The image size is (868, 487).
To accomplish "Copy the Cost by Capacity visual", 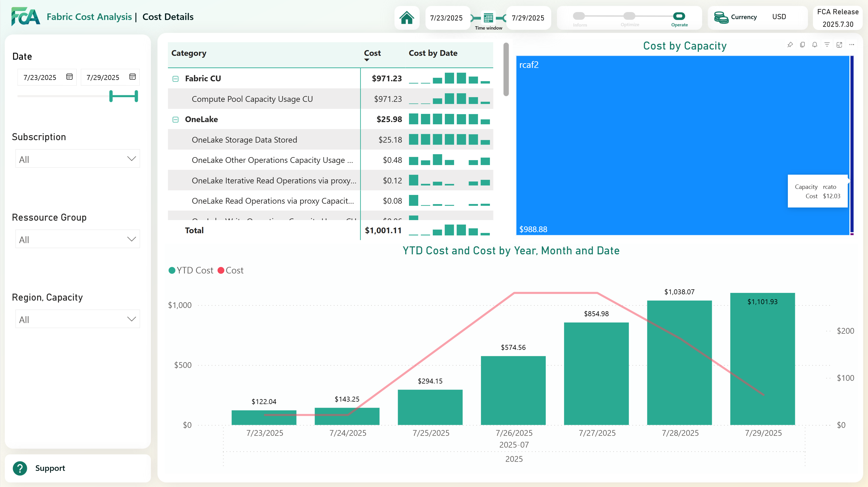I will coord(803,45).
